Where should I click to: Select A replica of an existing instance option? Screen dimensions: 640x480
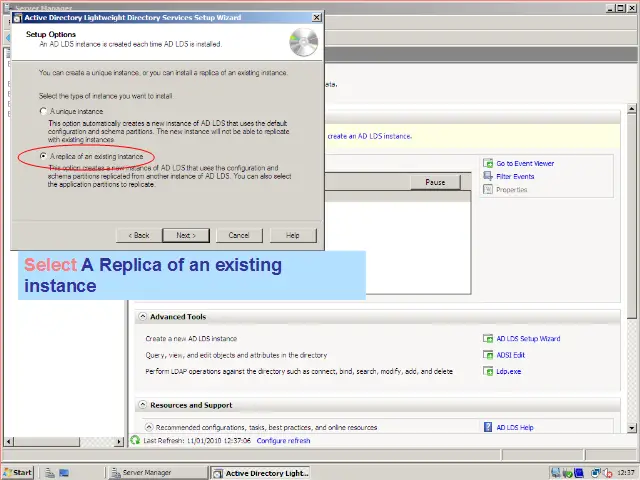pyautogui.click(x=43, y=156)
